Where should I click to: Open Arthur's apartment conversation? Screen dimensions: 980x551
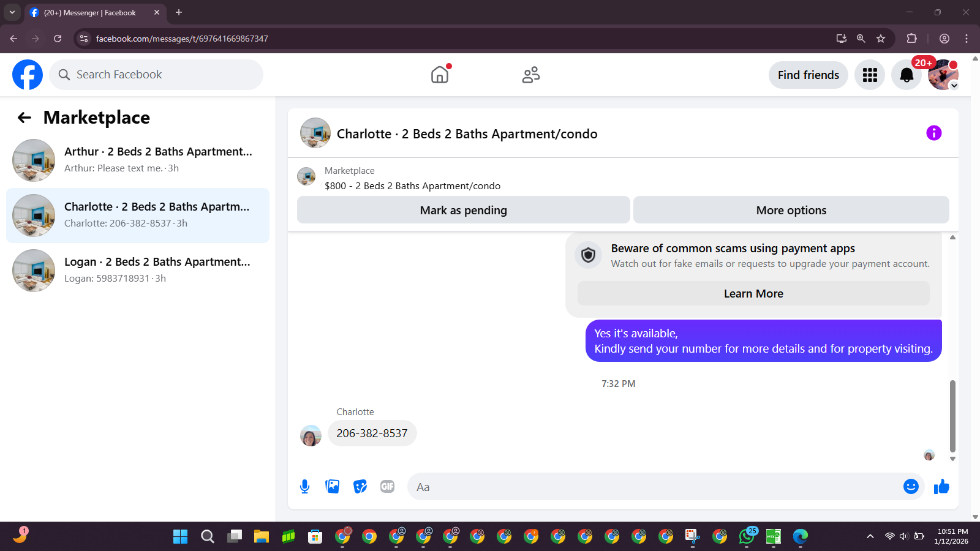(138, 160)
